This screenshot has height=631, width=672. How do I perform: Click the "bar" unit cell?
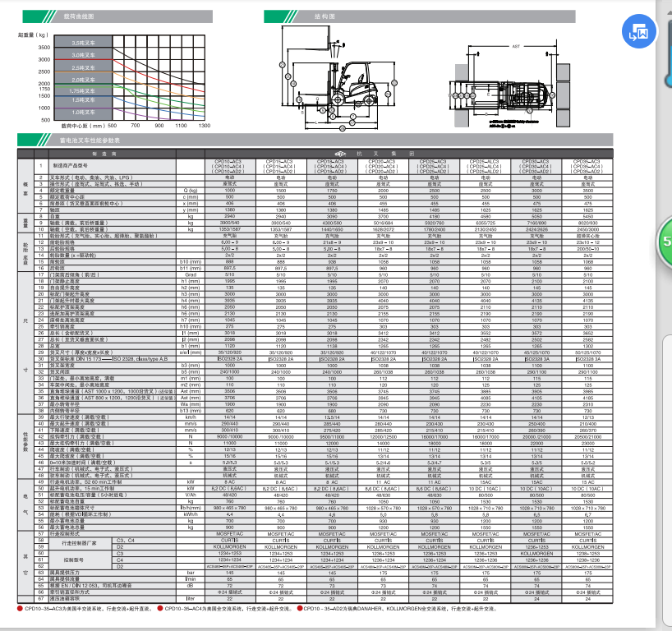click(191, 573)
